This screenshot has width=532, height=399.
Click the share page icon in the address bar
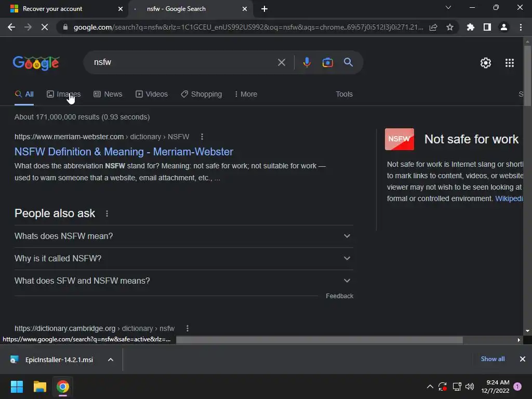[433, 27]
